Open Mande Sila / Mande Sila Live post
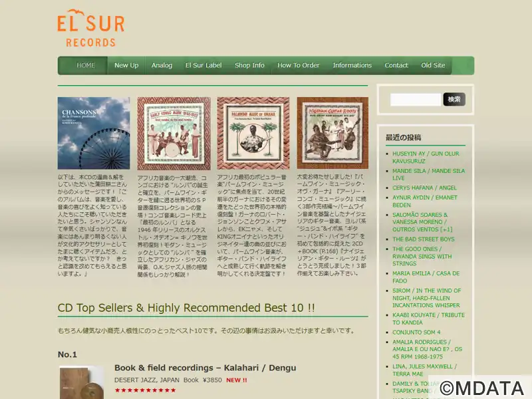Screen dimensions: 532x399 coord(428,174)
